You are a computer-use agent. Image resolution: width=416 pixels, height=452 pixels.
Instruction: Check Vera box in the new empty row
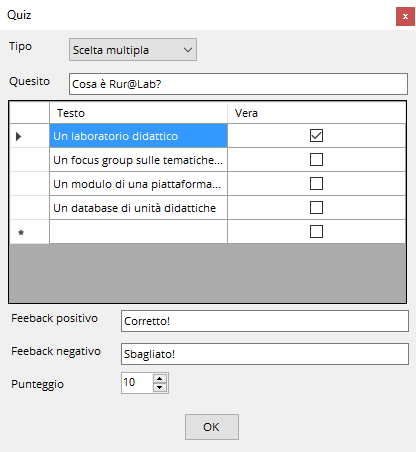(316, 232)
